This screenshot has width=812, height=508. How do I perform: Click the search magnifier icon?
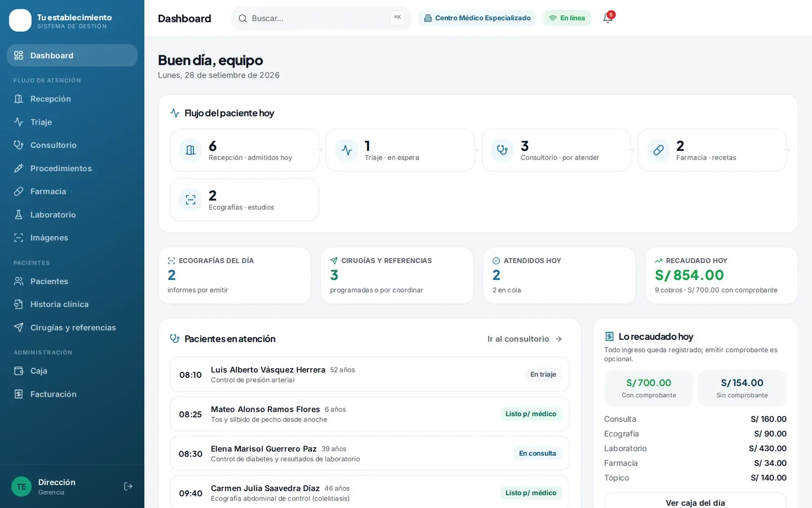243,18
